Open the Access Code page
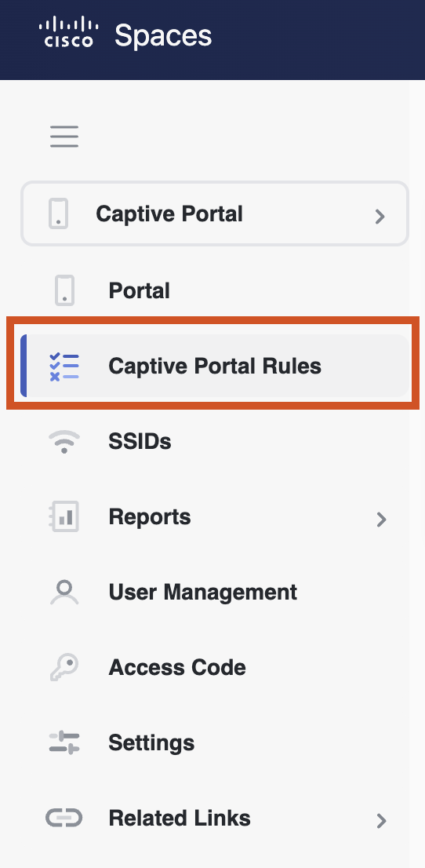This screenshot has height=868, width=425. tap(215, 667)
